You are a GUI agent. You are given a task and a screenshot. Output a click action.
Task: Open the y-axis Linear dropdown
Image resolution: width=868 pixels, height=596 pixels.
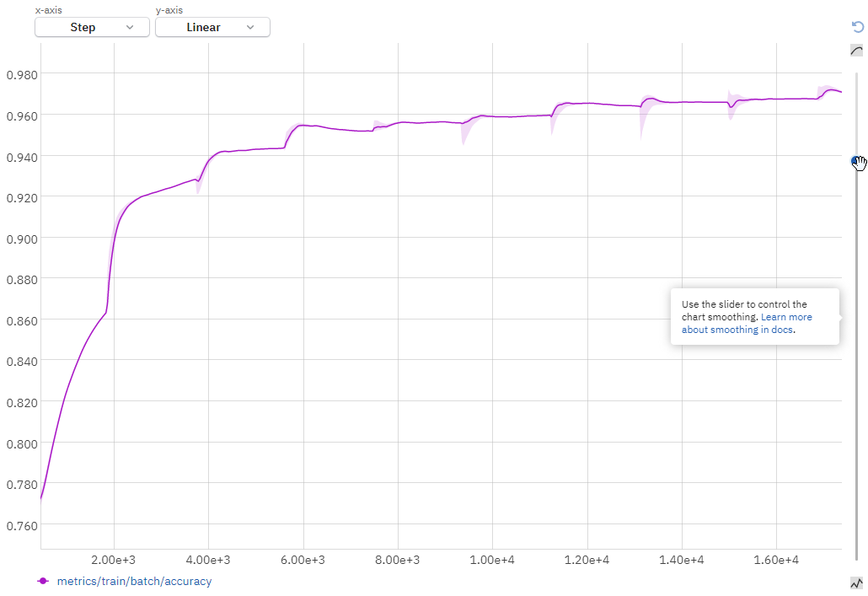[212, 27]
